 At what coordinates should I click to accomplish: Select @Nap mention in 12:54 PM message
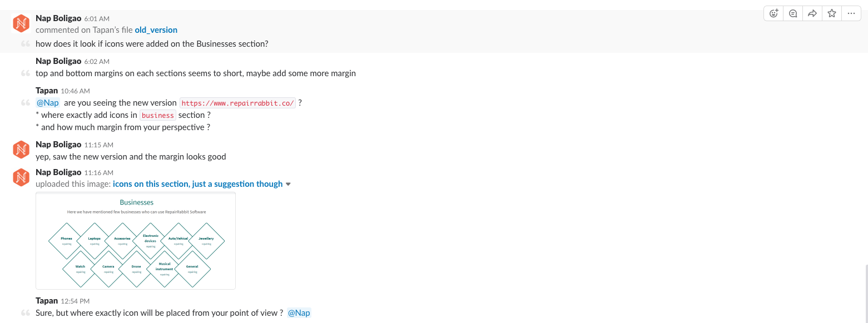pos(299,313)
